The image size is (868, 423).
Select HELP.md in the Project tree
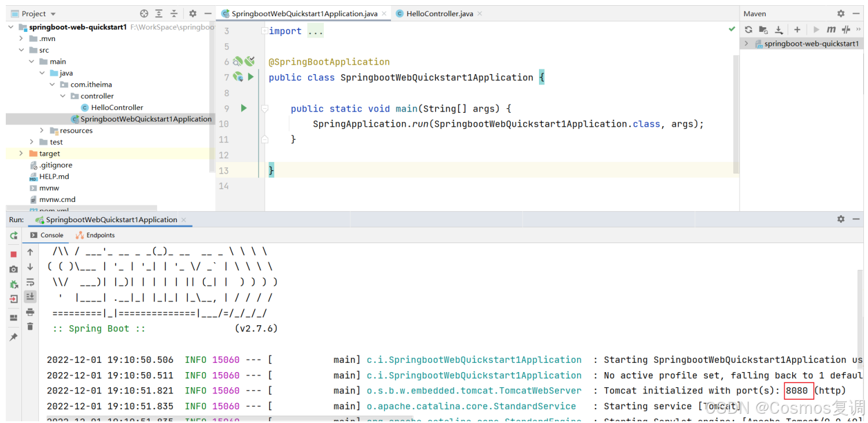[x=49, y=176]
